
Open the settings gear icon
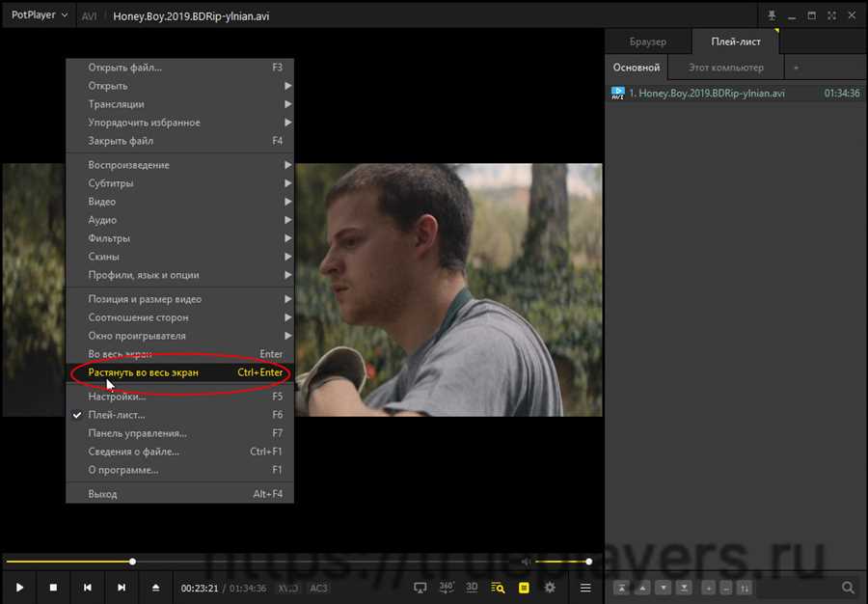point(550,588)
